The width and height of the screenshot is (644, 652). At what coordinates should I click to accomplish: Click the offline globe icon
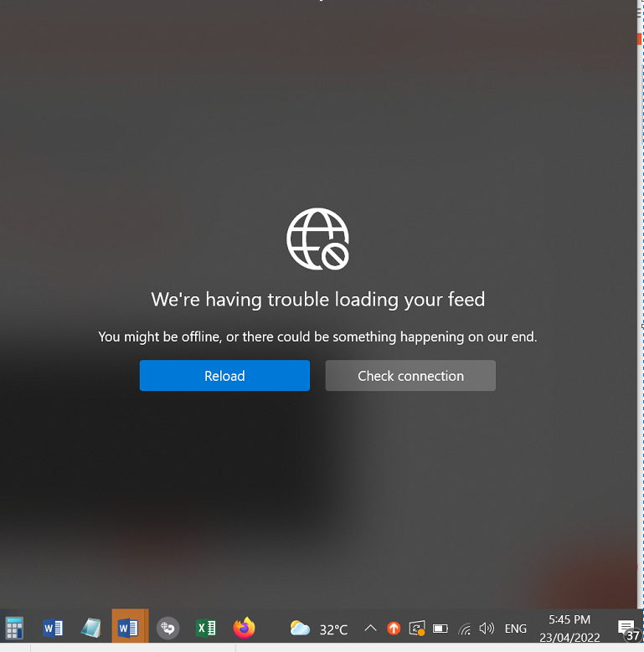(x=318, y=239)
